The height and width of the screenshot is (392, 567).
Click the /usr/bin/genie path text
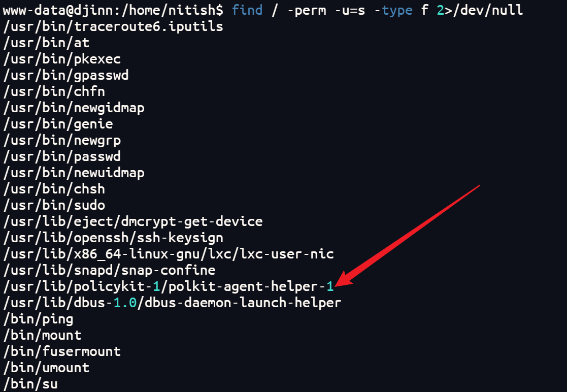point(58,124)
